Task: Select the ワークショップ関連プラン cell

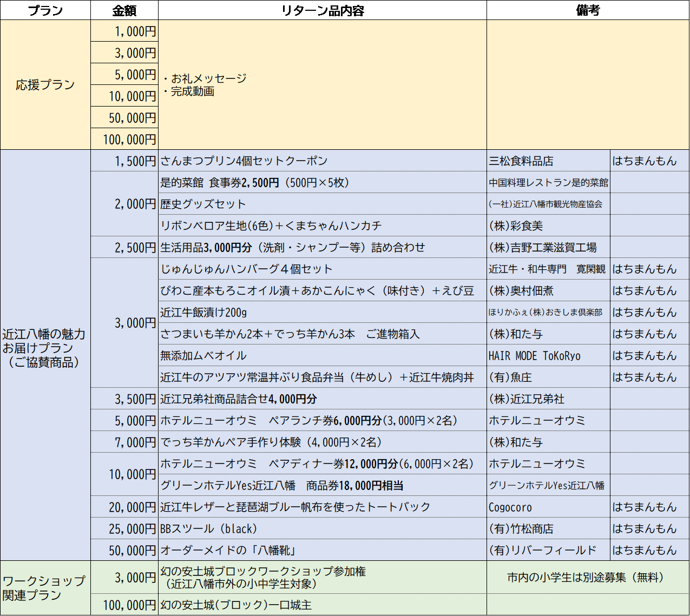Action: (44, 588)
